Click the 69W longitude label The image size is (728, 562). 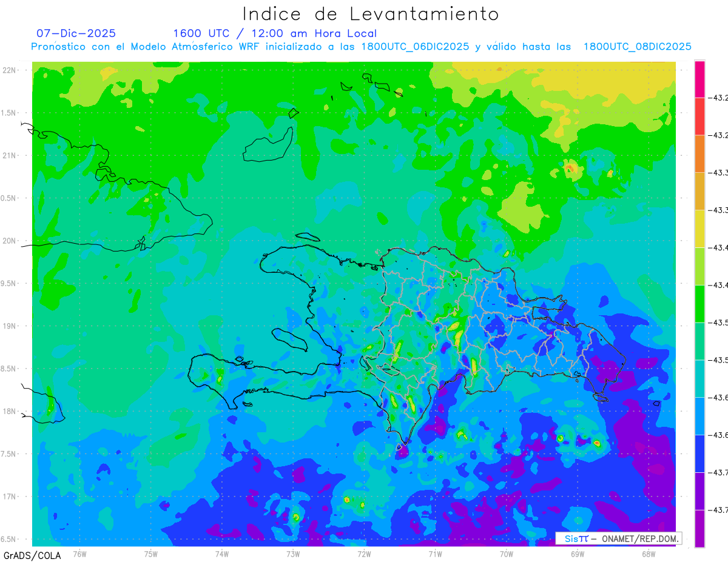(577, 554)
